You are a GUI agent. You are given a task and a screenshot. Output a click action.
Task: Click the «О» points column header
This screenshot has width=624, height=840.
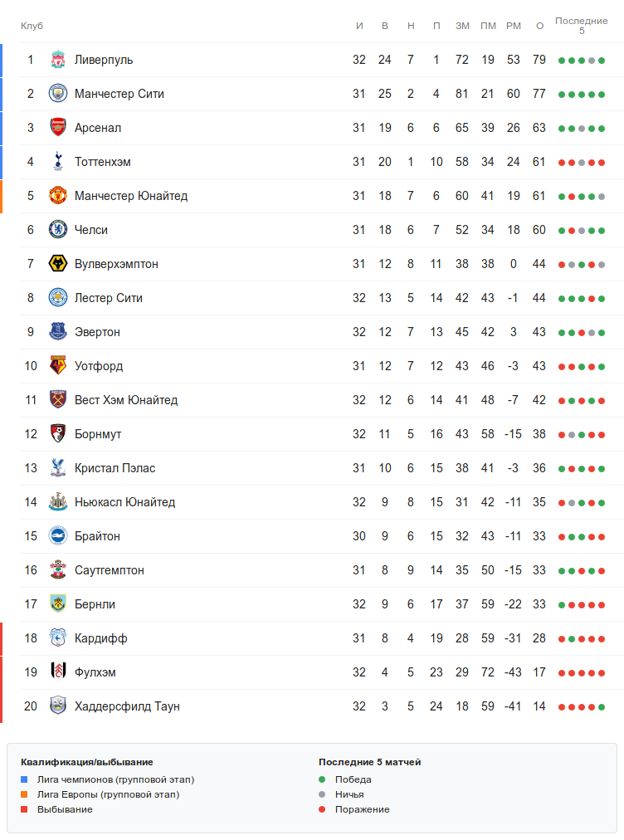539,26
